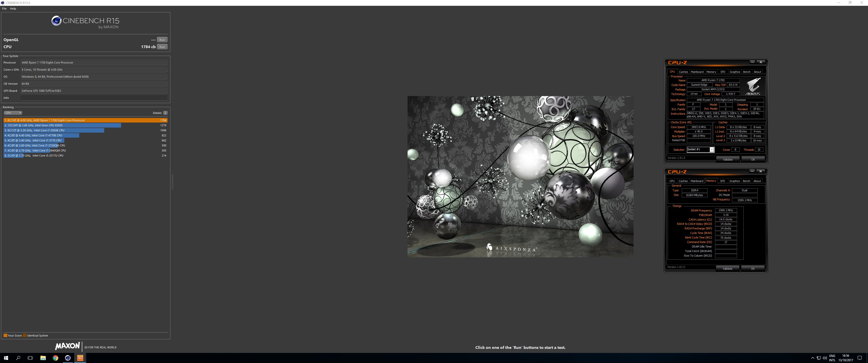The image size is (868, 363).
Task: Click the Processor field AMD Ryzen 7 1700
Action: [x=94, y=62]
